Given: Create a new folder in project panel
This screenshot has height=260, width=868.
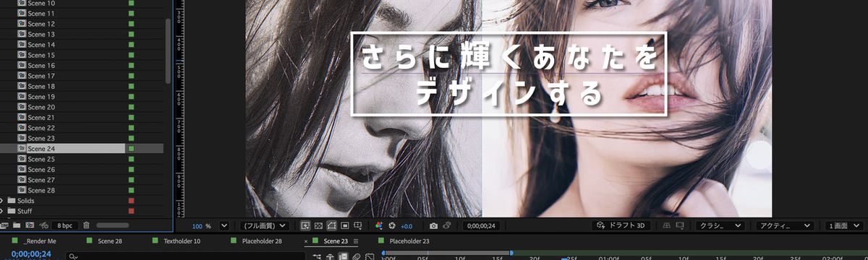Looking at the screenshot, I should tap(17, 225).
